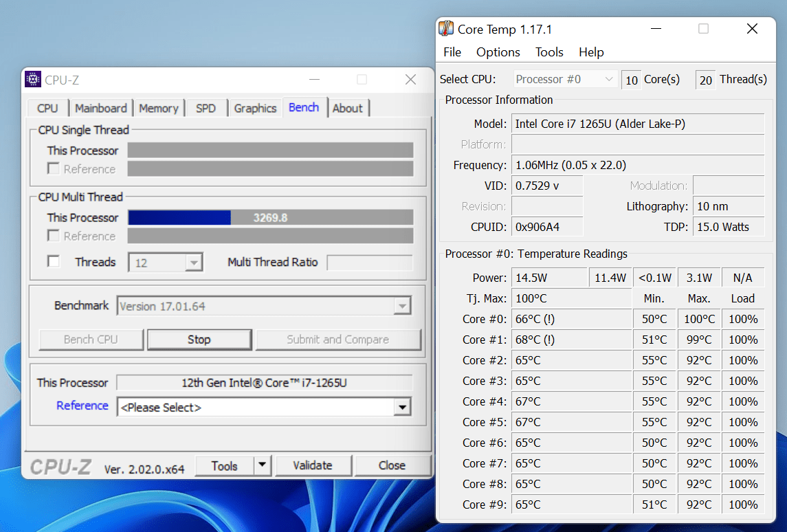The image size is (787, 532).
Task: Minimize the CPU-Z window
Action: 314,79
